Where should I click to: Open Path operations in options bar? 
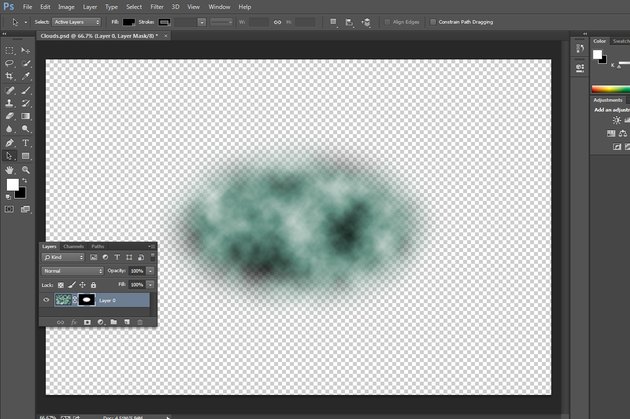[x=333, y=22]
